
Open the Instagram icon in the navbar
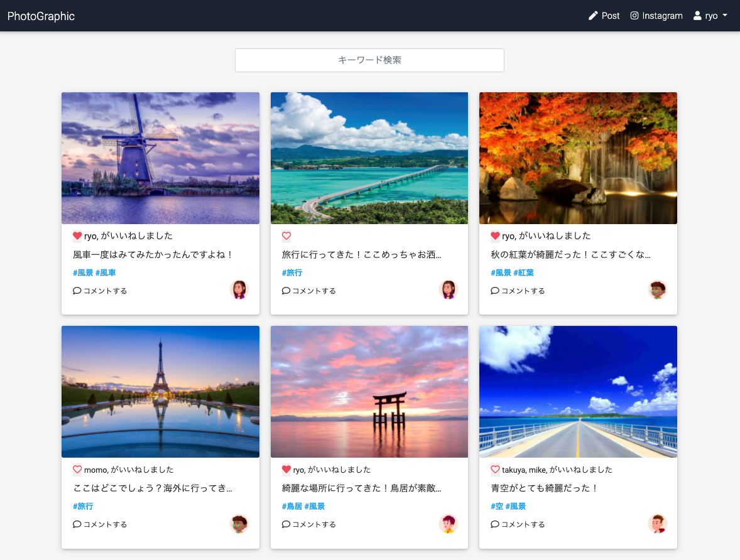click(634, 15)
